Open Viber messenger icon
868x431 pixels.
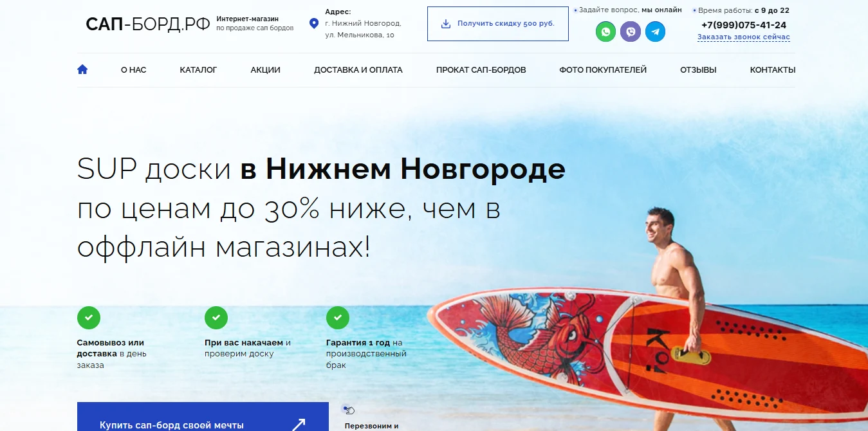[631, 32]
